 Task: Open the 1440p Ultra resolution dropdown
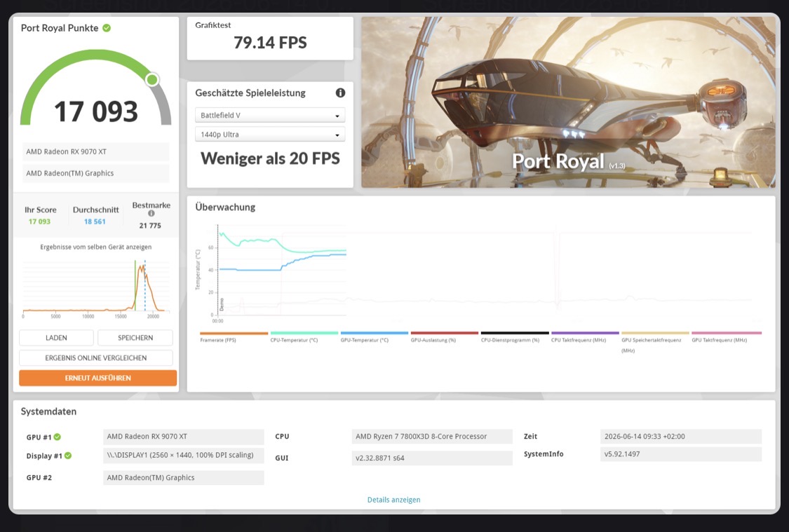[270, 135]
